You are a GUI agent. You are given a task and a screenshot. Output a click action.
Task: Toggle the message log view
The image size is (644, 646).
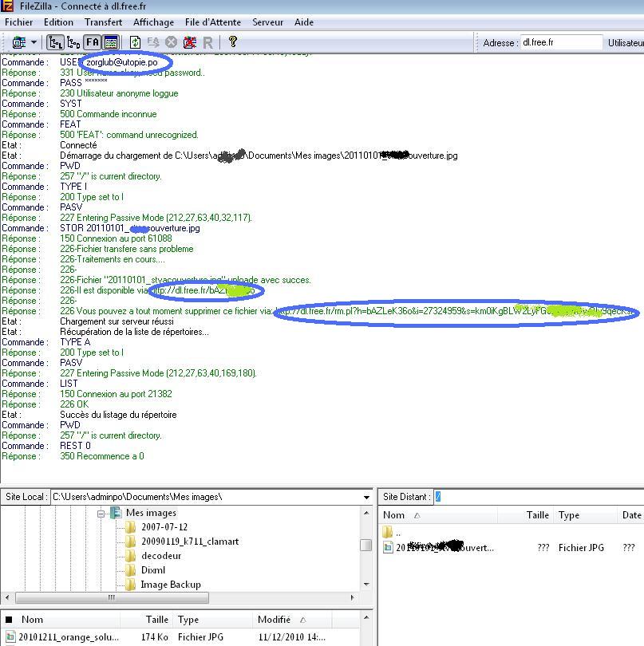(x=111, y=42)
